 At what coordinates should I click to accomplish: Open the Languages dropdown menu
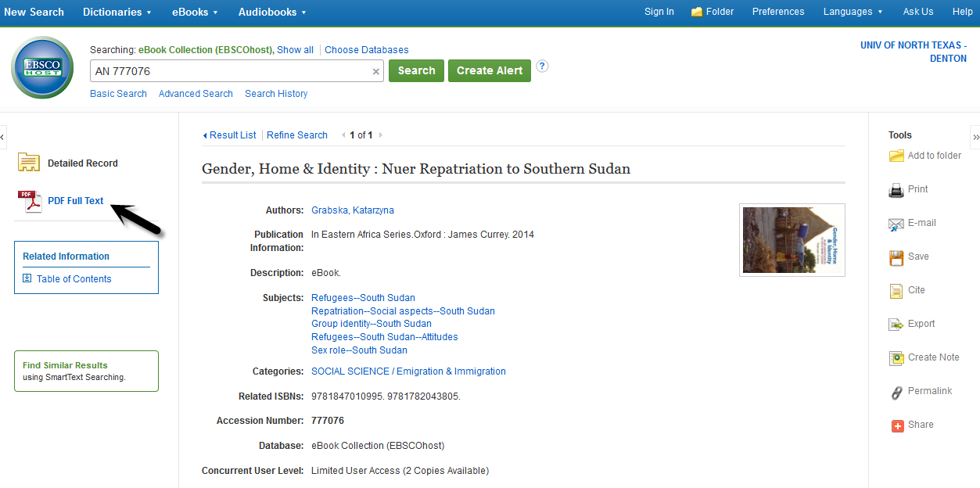click(x=853, y=12)
